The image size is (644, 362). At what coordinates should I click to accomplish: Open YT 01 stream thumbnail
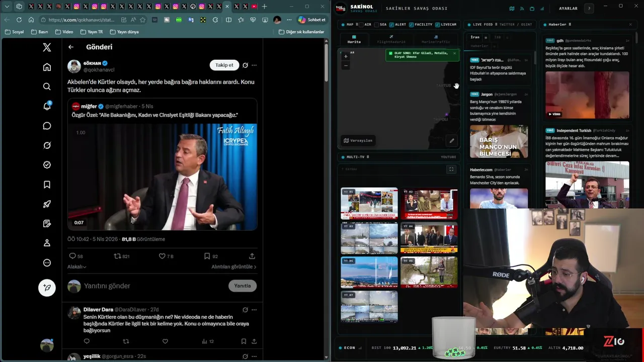(x=369, y=204)
